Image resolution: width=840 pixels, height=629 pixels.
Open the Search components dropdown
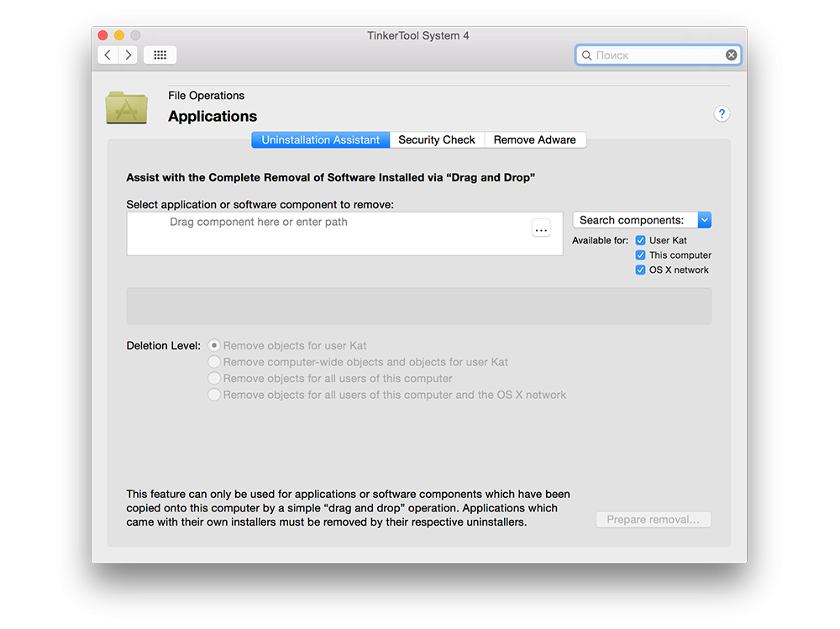[642, 220]
